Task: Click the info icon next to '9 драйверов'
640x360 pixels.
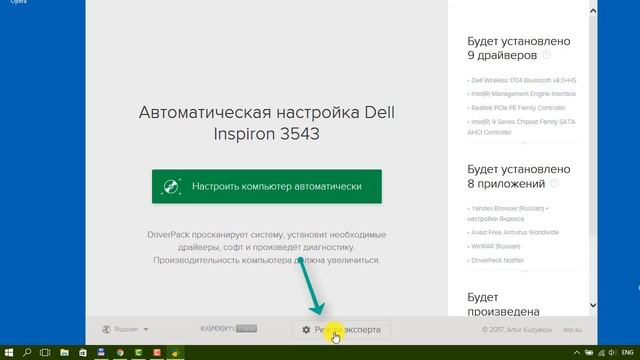Action: 546,55
